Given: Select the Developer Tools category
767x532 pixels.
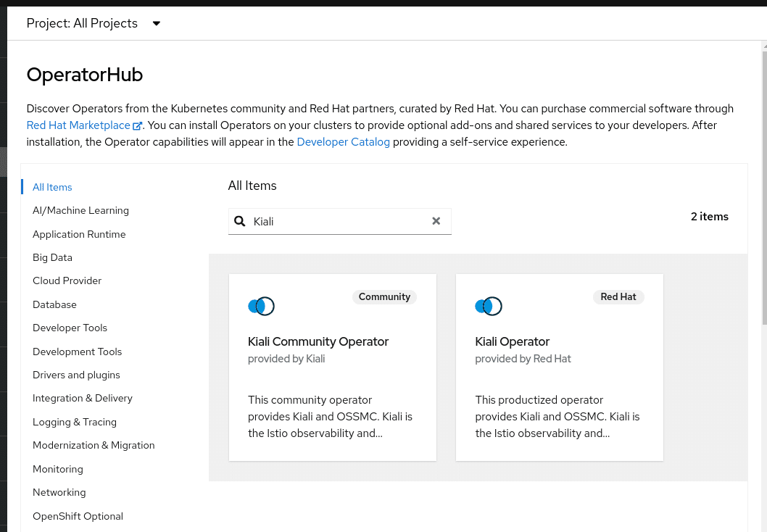Looking at the screenshot, I should pos(70,328).
